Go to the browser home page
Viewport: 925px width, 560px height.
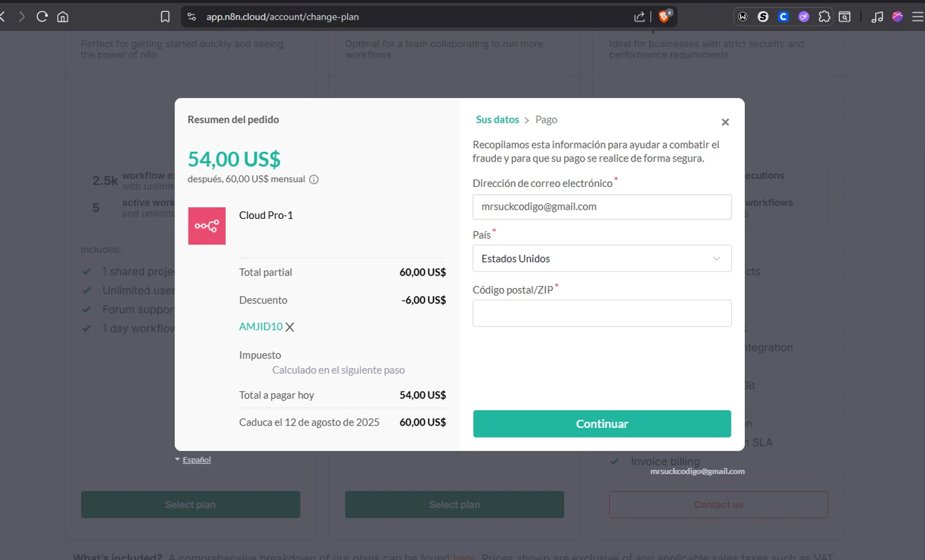tap(63, 17)
